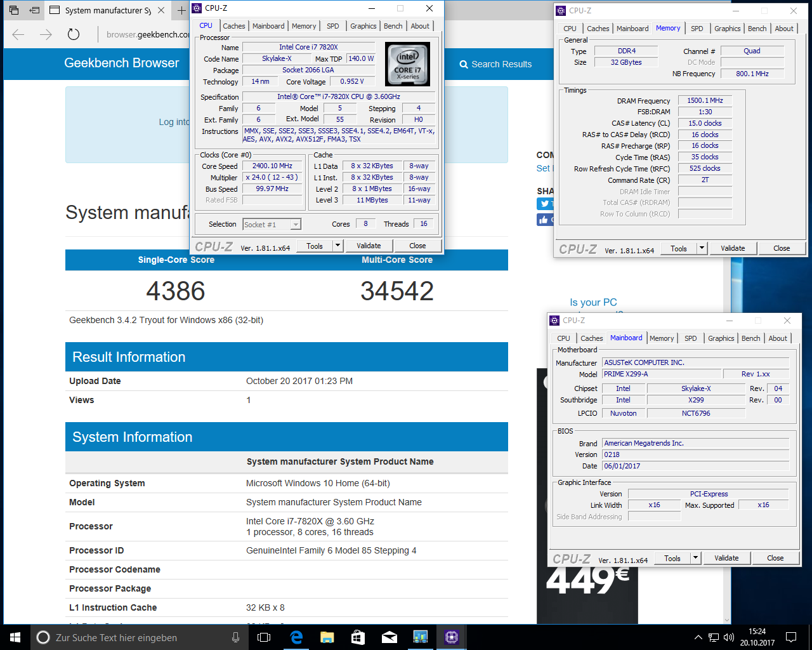Open Windows Start menu
The width and height of the screenshot is (812, 650).
[15, 637]
